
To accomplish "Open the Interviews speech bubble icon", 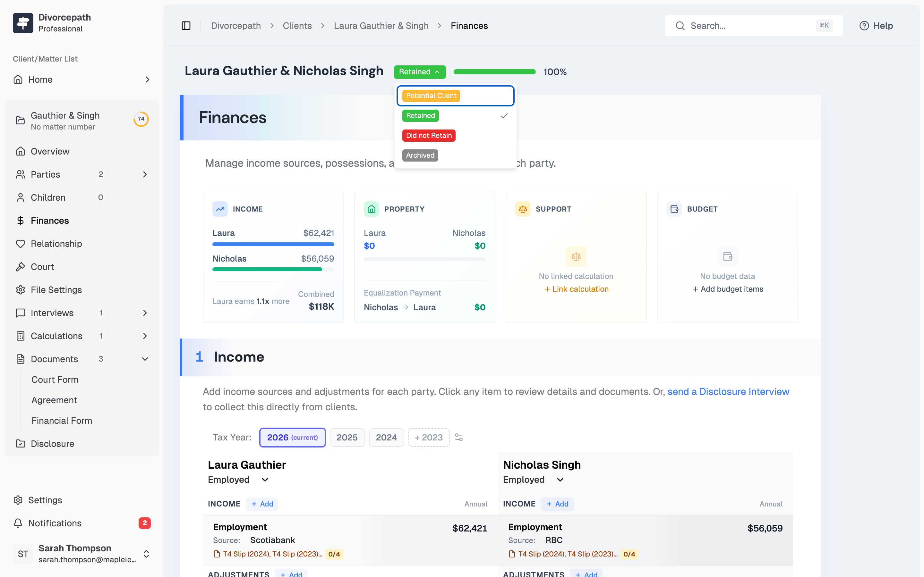I will pyautogui.click(x=20, y=313).
